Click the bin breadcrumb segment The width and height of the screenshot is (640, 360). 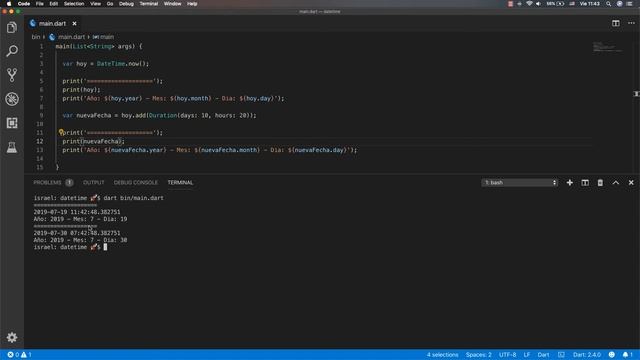point(36,37)
